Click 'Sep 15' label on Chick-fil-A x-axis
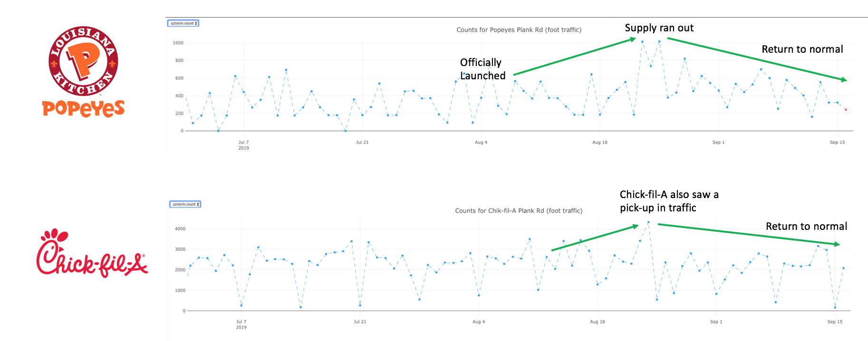Image resolution: width=868 pixels, height=341 pixels. pos(835,322)
